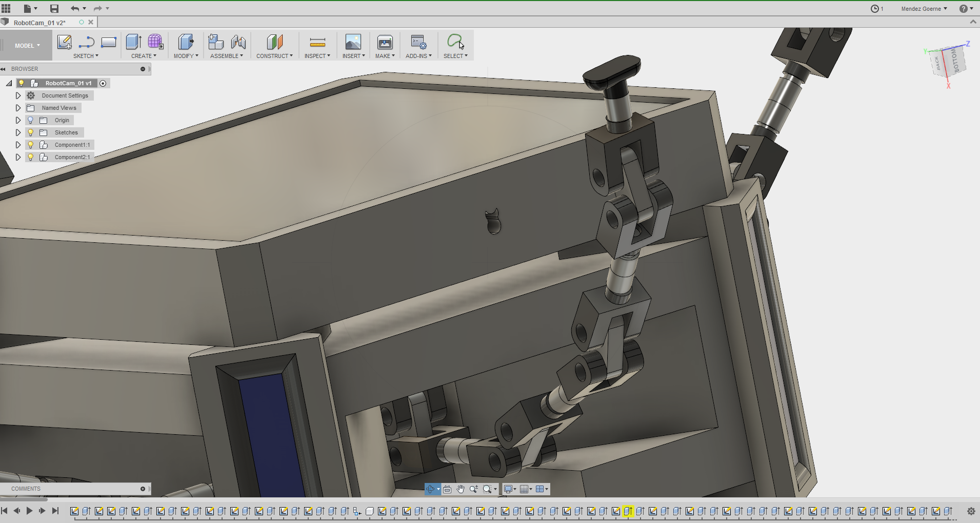
Task: Toggle the Comments panel expand button
Action: [143, 489]
